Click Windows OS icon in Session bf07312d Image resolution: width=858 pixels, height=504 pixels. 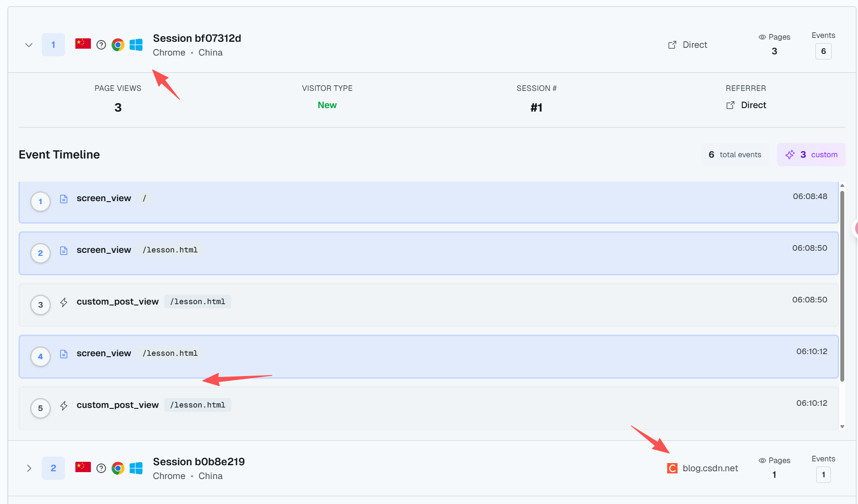coord(136,45)
